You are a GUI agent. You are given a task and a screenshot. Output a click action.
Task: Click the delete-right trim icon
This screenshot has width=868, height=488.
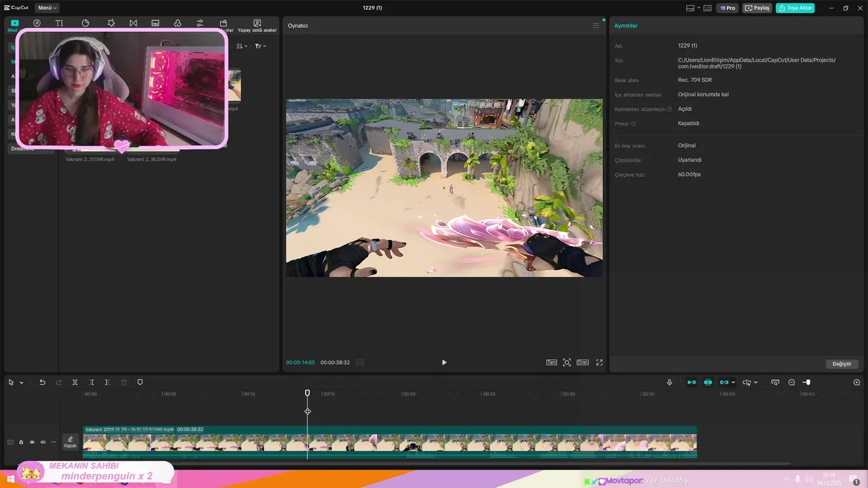pyautogui.click(x=107, y=382)
